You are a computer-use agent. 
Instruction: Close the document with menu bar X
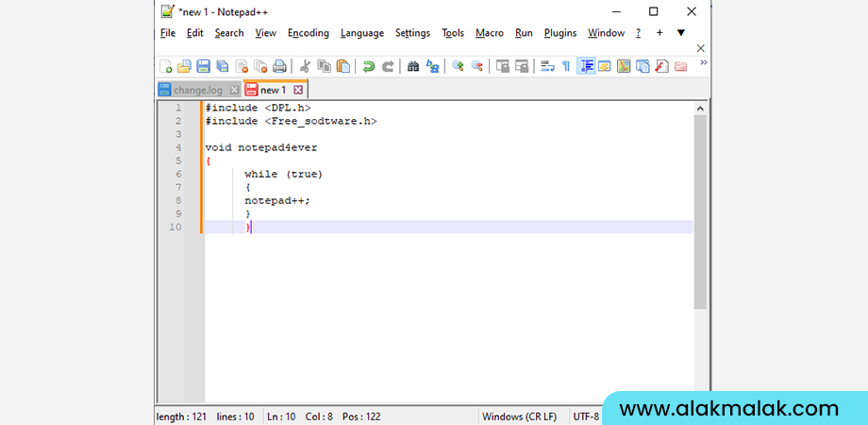(701, 48)
